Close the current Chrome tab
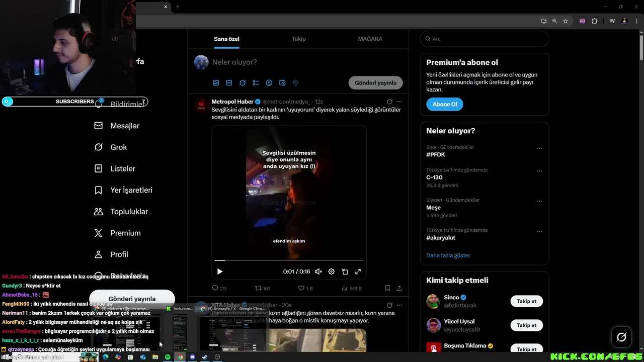The image size is (644, 362). tap(166, 7)
